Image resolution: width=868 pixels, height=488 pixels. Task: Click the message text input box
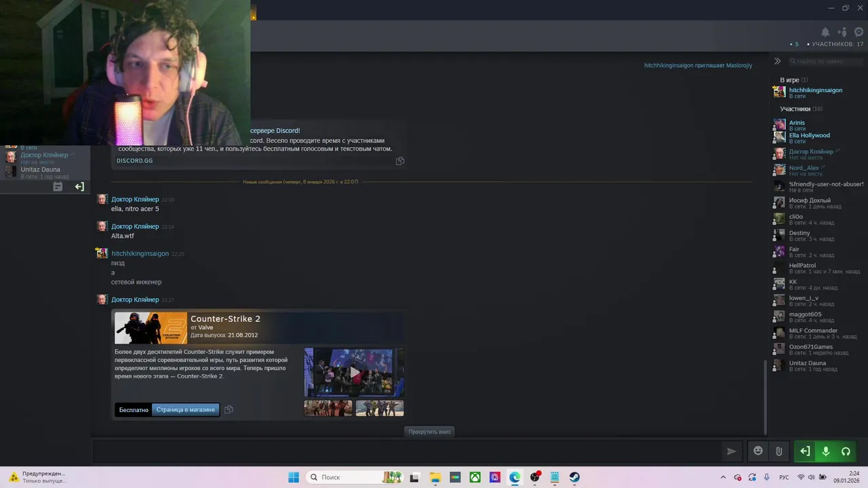pos(407,451)
